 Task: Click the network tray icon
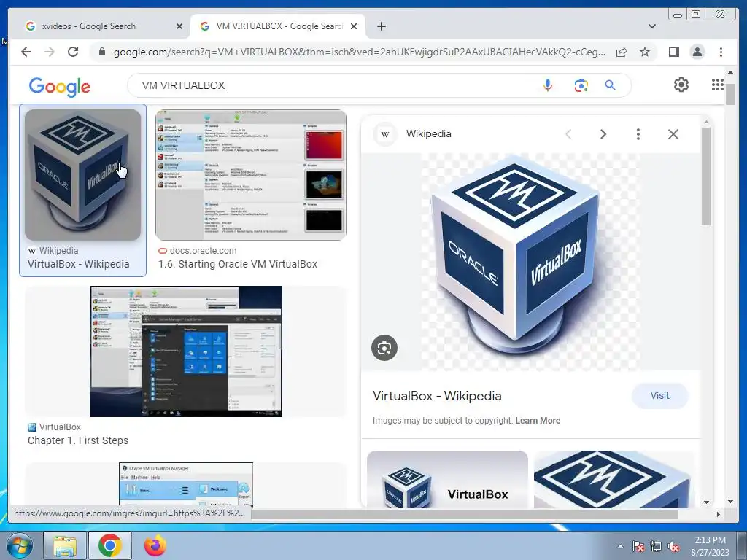coord(656,547)
